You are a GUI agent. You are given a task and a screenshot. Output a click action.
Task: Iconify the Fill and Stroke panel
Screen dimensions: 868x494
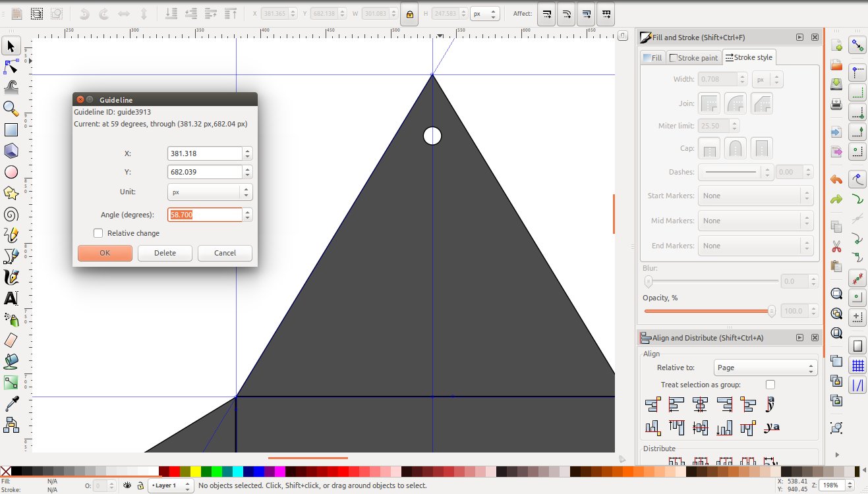[799, 38]
